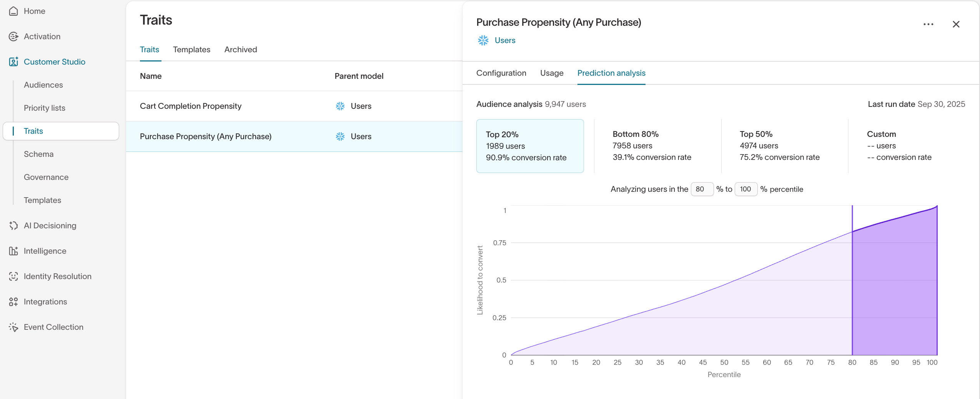Open the Activation section

42,36
